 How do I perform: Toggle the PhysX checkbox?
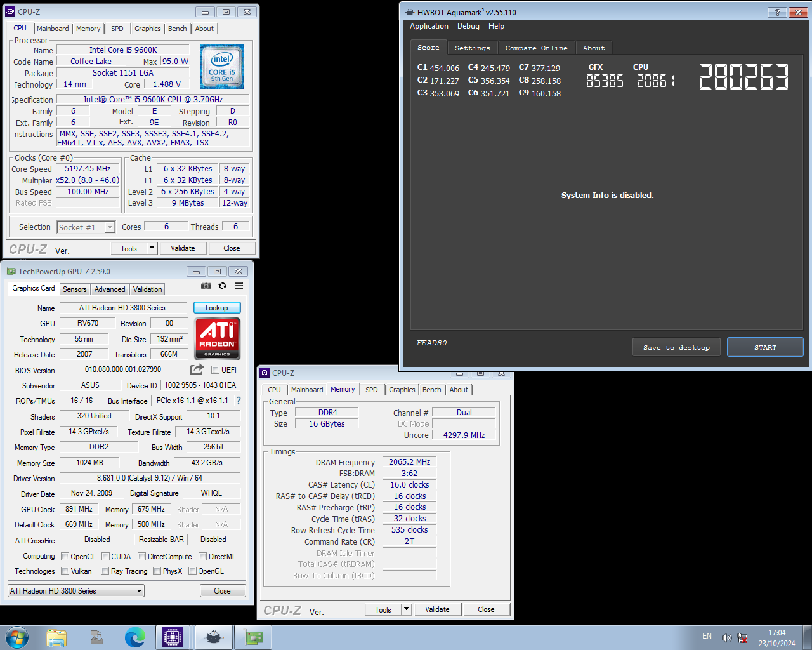click(157, 571)
